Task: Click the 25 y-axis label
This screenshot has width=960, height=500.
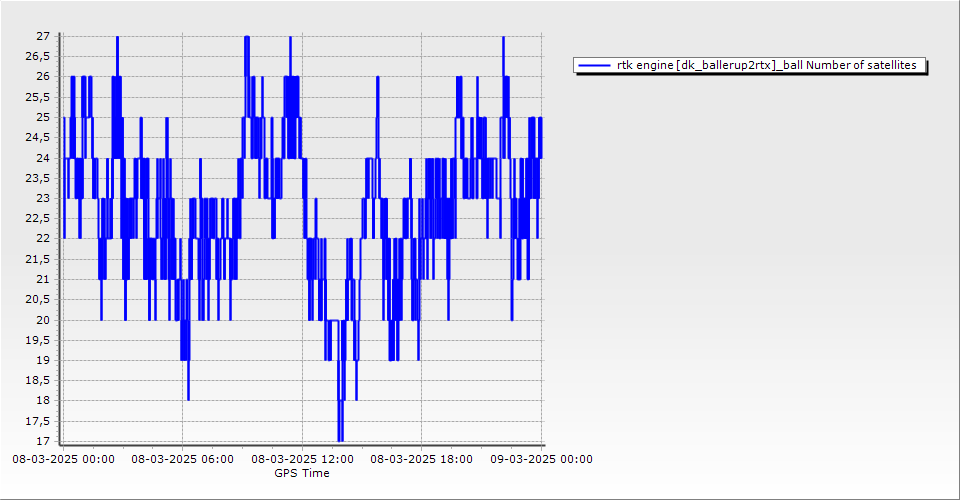Action: tap(43, 118)
